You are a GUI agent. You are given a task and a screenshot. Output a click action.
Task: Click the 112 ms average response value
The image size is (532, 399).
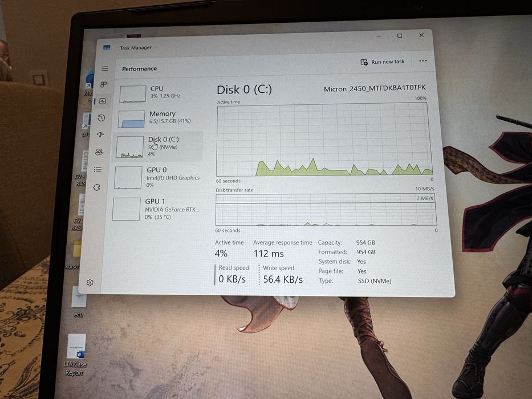click(x=269, y=254)
